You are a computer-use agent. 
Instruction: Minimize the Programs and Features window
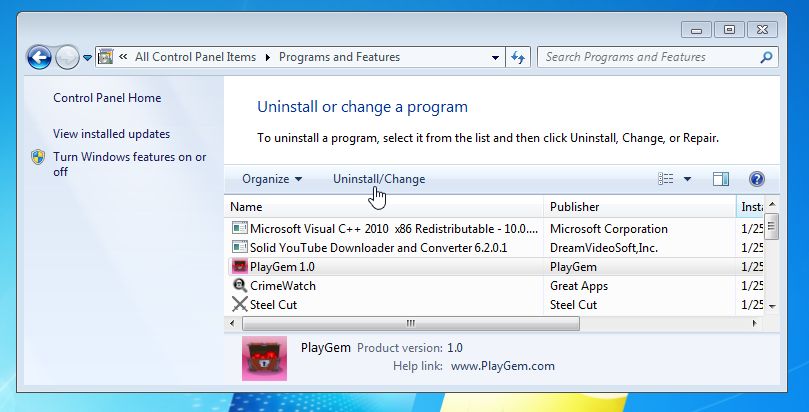(696, 29)
